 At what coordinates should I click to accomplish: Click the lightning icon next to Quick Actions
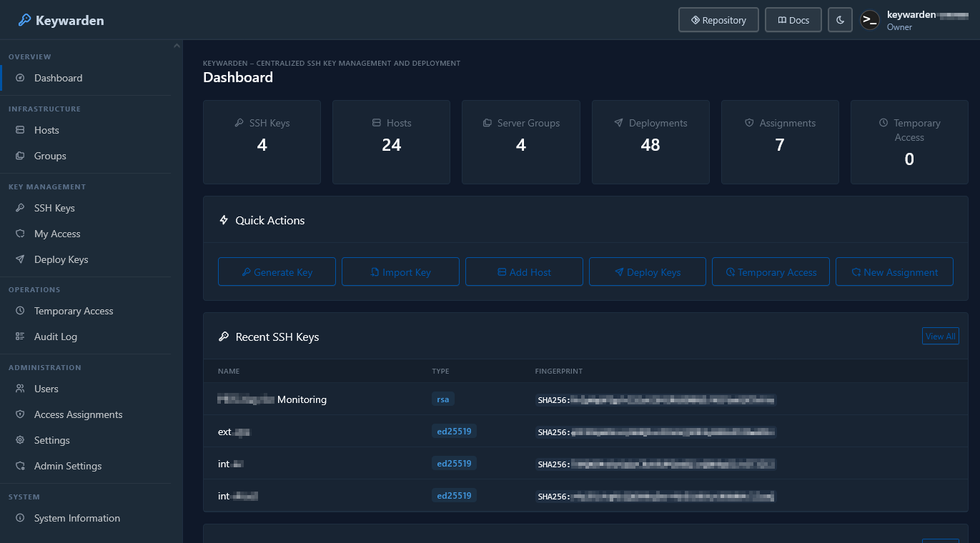coord(224,220)
